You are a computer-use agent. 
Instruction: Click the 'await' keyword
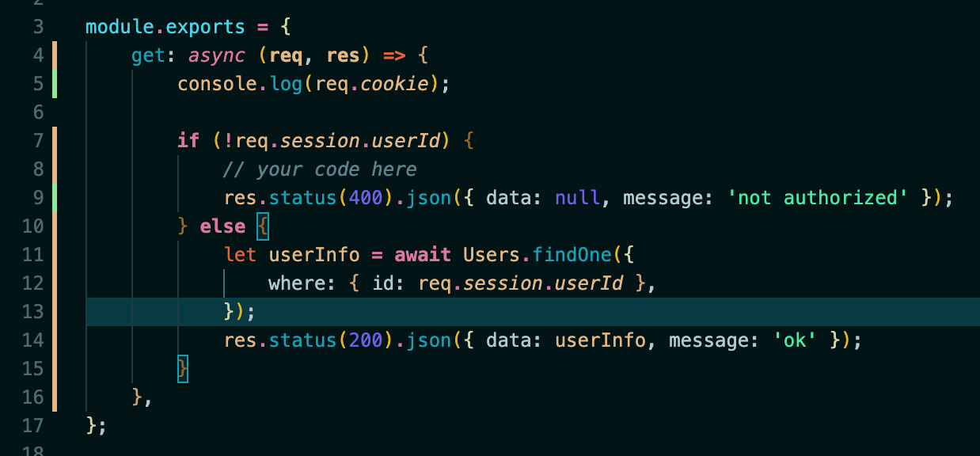423,255
